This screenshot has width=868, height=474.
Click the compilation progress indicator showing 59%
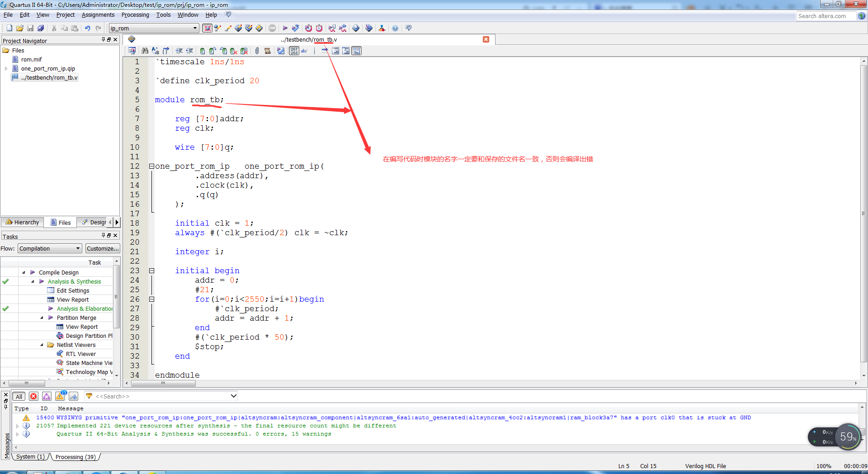[848, 437]
